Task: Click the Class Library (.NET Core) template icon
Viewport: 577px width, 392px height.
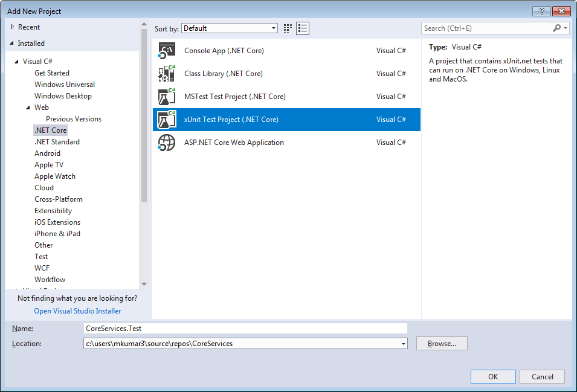Action: (167, 74)
